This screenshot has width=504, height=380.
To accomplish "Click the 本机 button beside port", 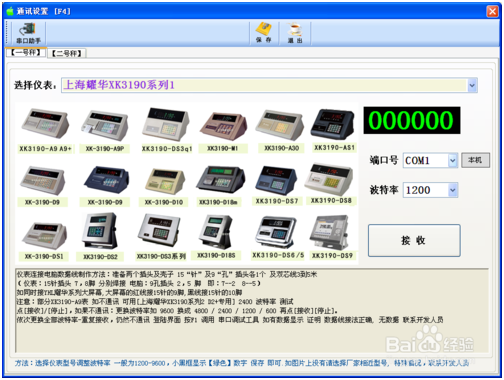I will click(475, 160).
